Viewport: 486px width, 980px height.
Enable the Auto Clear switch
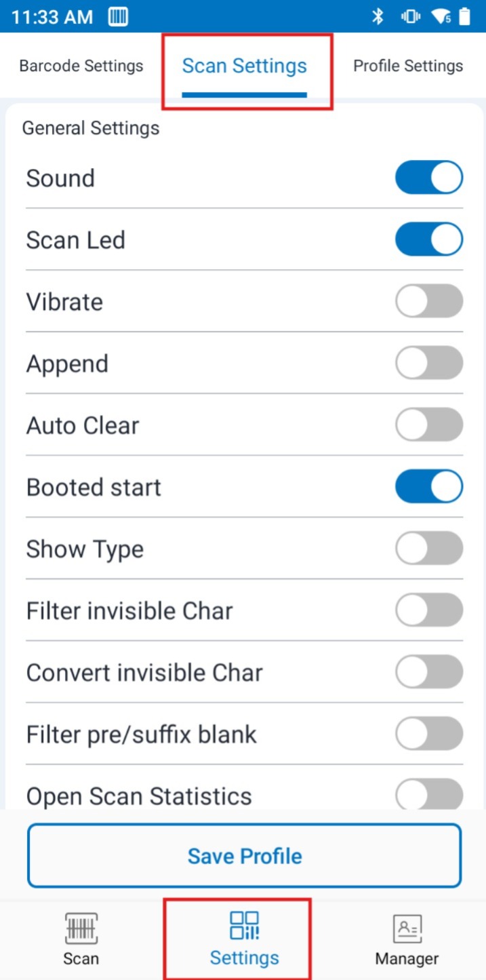429,425
